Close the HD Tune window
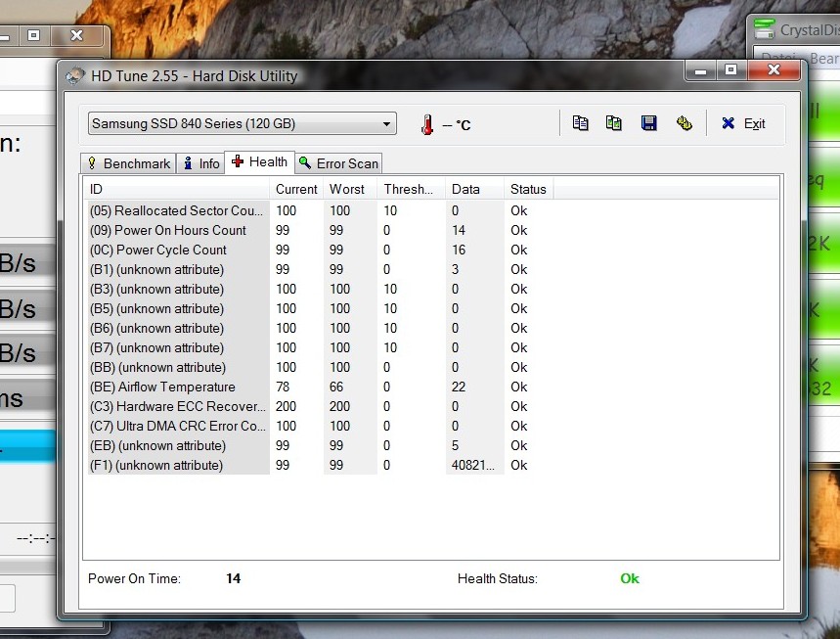This screenshot has width=840, height=639. 774,70
